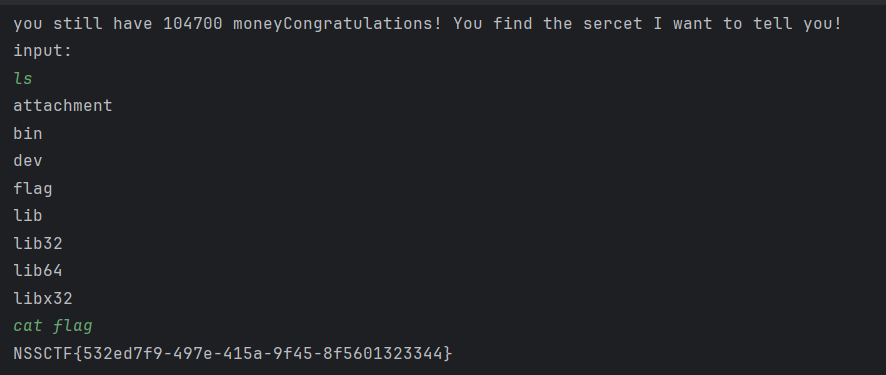Click the closing brace of the flag
The image size is (886, 375).
pos(448,354)
